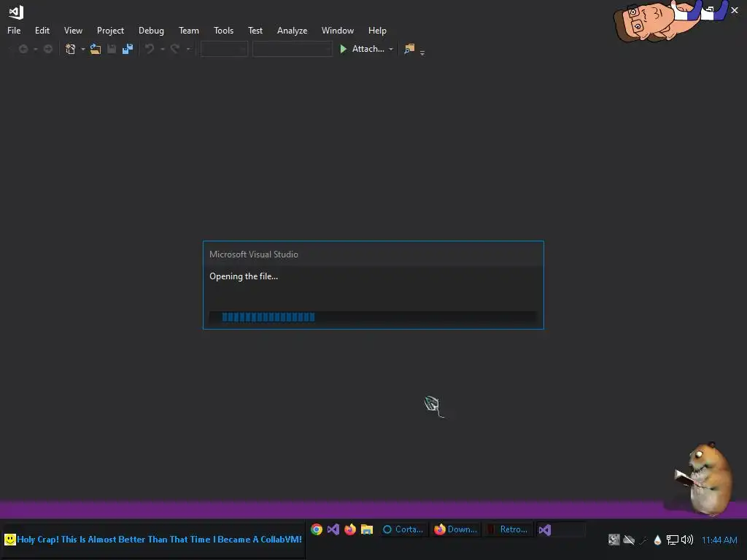Click the pinned Visual Studio taskbar icon
747x560 pixels.
[333, 529]
